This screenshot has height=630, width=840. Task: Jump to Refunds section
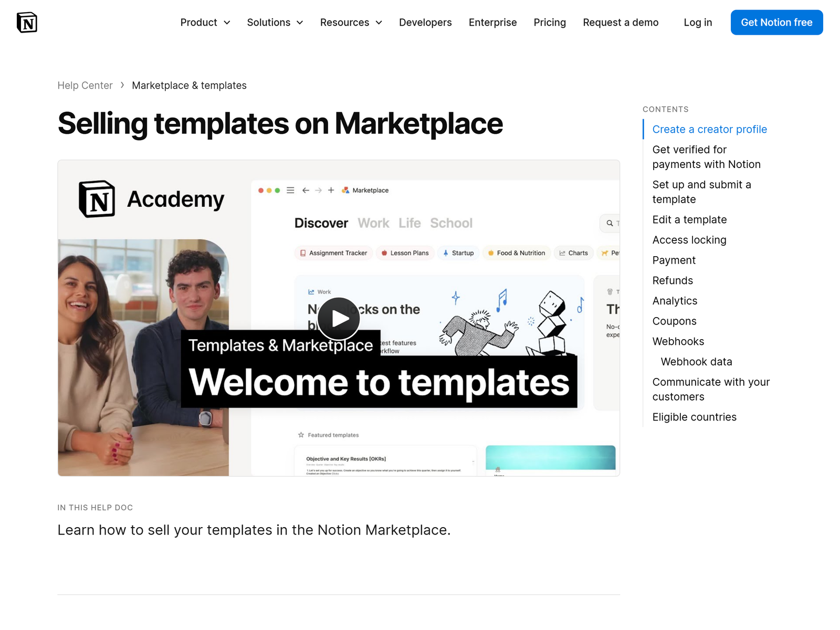point(673,280)
